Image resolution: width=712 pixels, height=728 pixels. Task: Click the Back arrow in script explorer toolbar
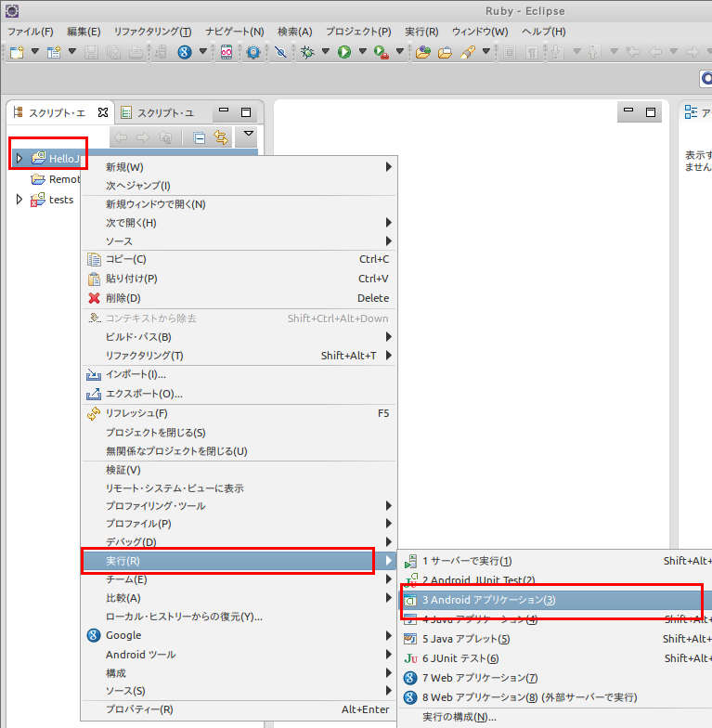point(121,137)
